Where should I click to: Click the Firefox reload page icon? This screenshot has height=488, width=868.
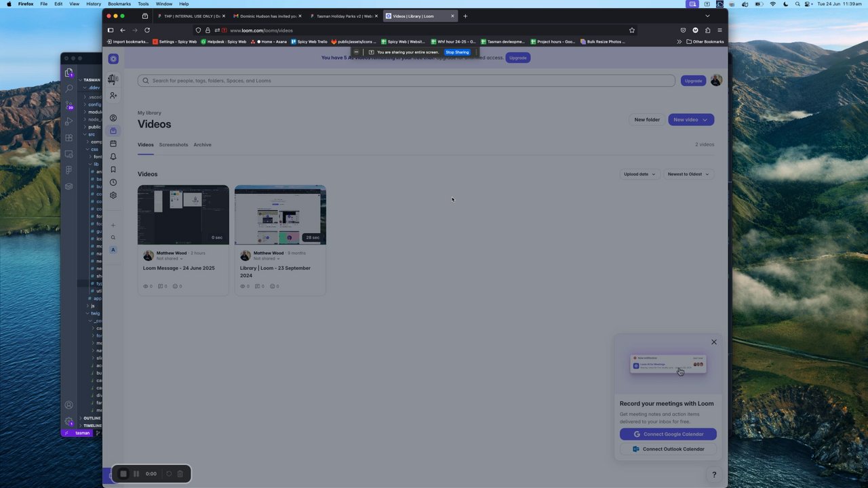click(x=147, y=30)
